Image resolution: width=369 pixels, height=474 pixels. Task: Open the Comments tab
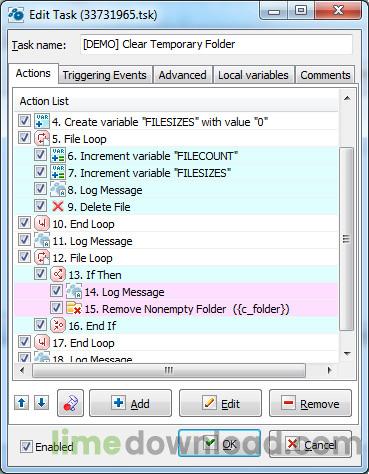(x=325, y=75)
